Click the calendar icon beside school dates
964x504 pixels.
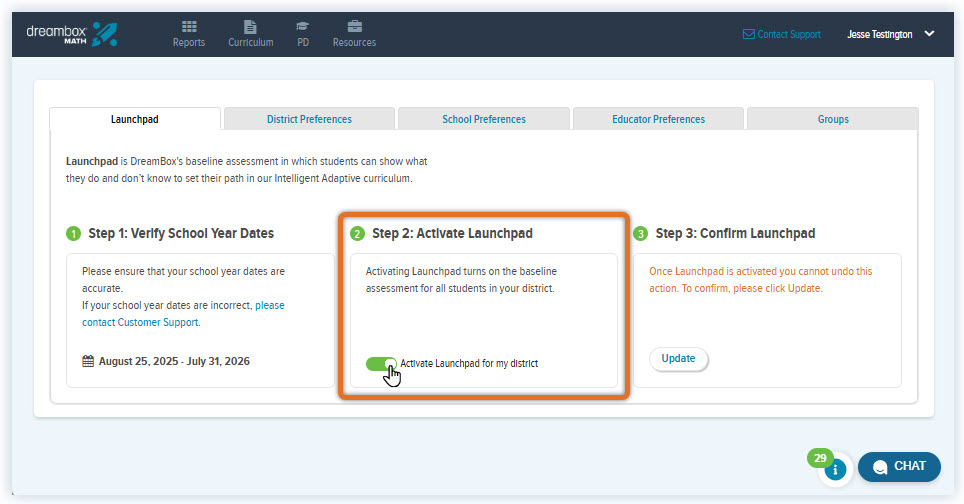(88, 361)
